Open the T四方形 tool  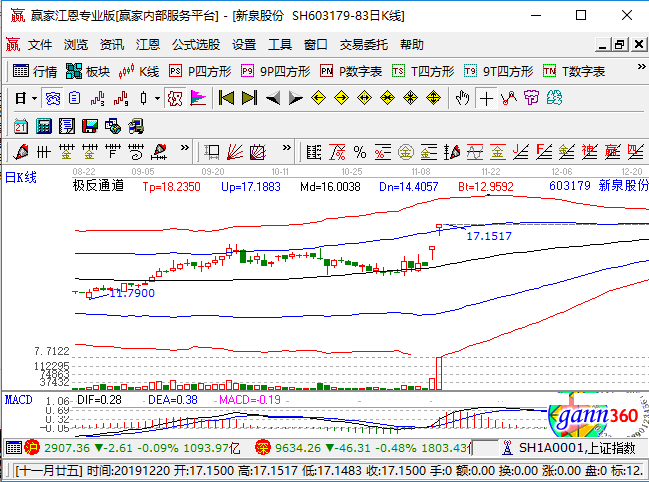click(423, 72)
